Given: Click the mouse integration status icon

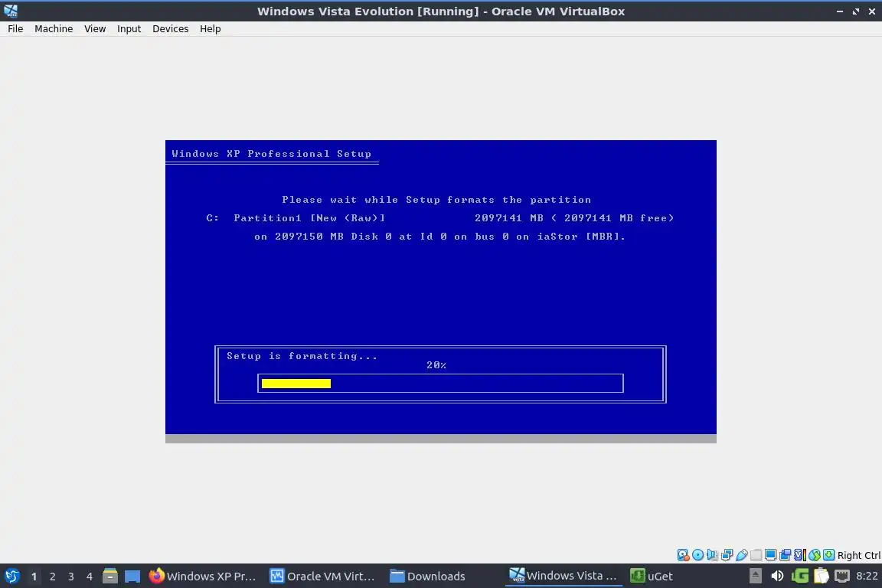Looking at the screenshot, I should point(815,555).
